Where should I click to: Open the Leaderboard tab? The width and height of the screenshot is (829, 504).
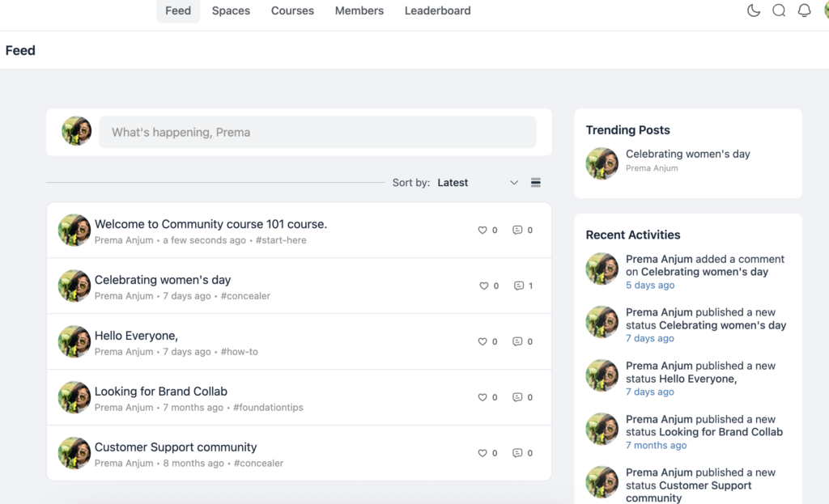[x=437, y=11]
